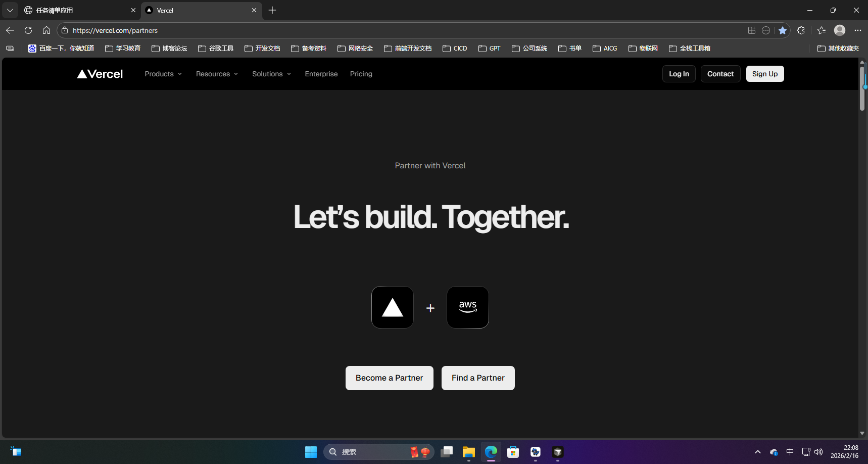
Task: Open Task View in taskbar
Action: point(447,452)
